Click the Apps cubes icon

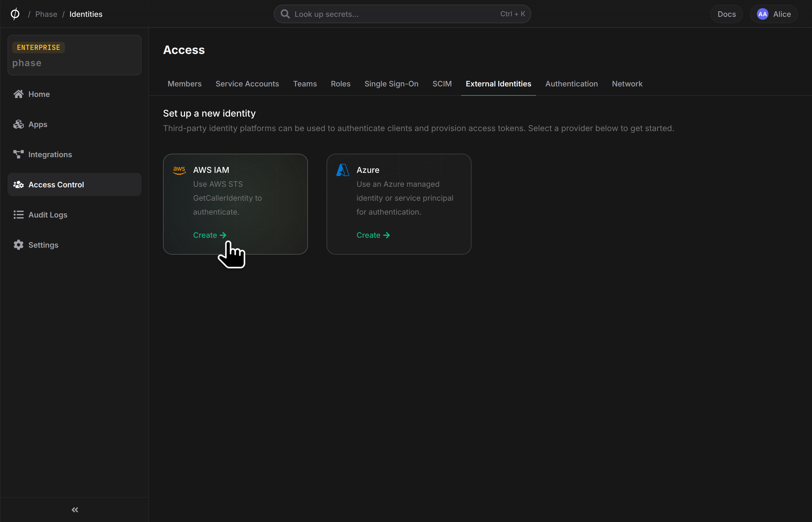[x=19, y=124]
